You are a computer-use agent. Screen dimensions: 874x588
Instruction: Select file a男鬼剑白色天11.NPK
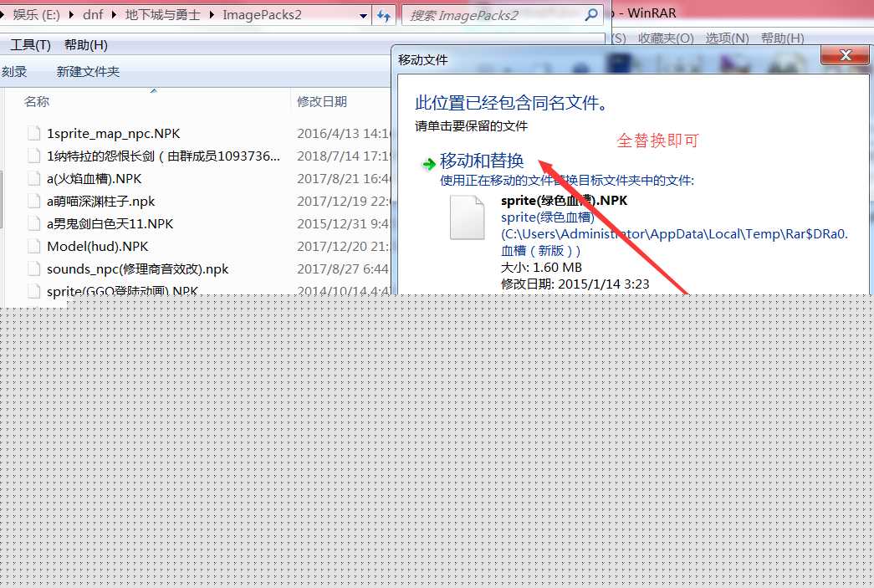[x=110, y=224]
